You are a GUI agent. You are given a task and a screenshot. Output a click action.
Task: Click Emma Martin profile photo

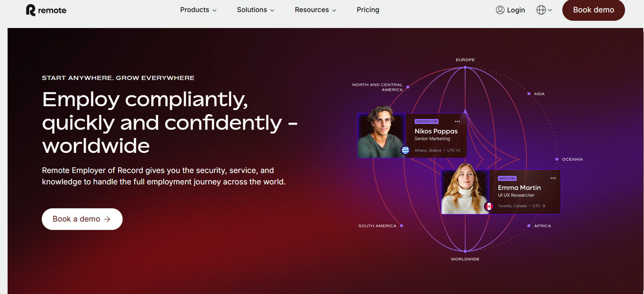coord(465,188)
